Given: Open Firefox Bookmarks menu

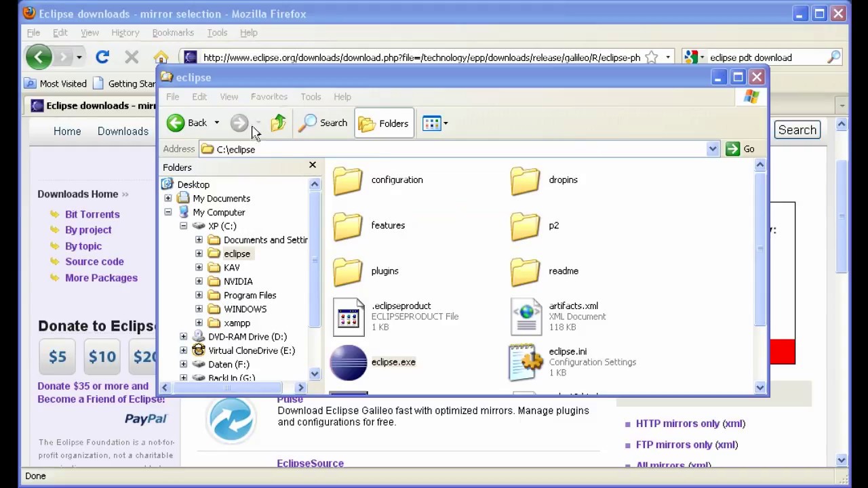Looking at the screenshot, I should coord(173,33).
